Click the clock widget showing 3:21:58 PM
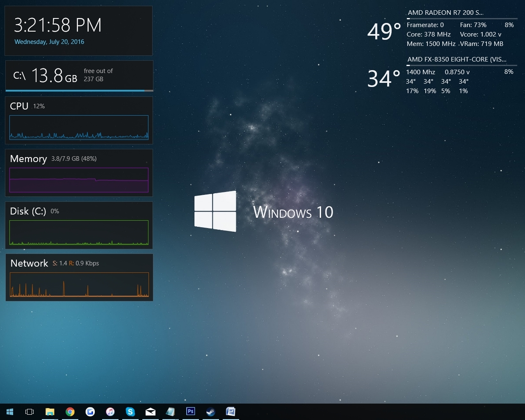This screenshot has width=525, height=420. [57, 25]
